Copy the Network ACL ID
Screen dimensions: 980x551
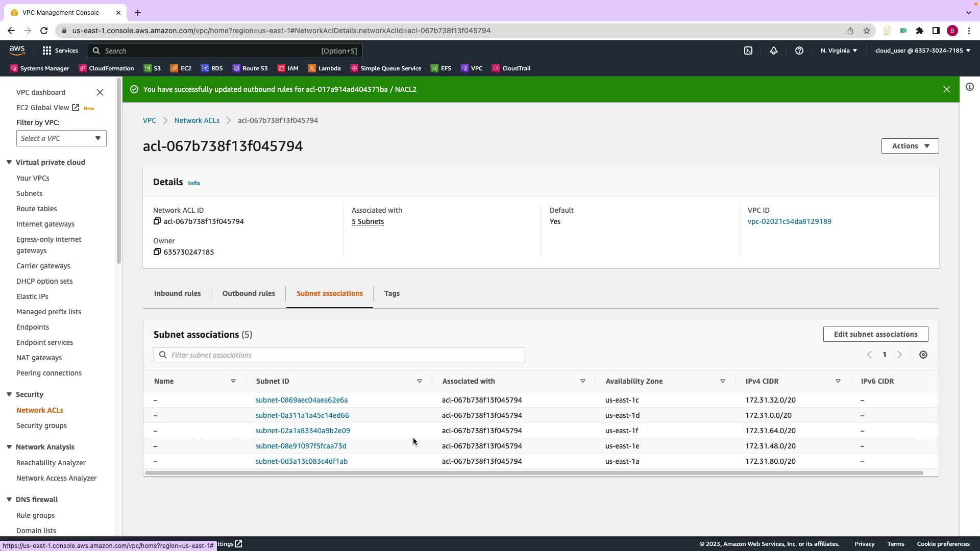(157, 221)
